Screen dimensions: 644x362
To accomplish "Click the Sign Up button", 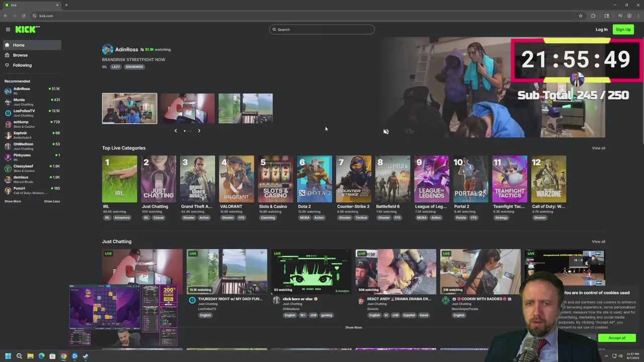I will pos(623,30).
